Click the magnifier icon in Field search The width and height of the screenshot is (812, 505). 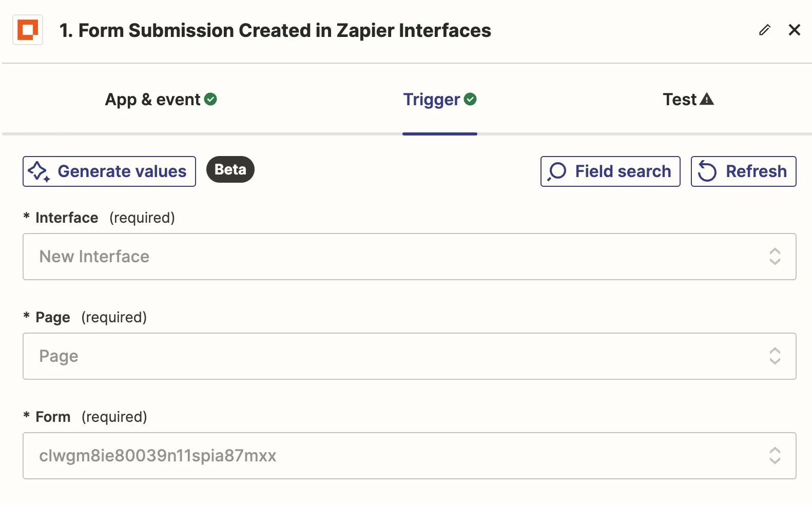(557, 171)
